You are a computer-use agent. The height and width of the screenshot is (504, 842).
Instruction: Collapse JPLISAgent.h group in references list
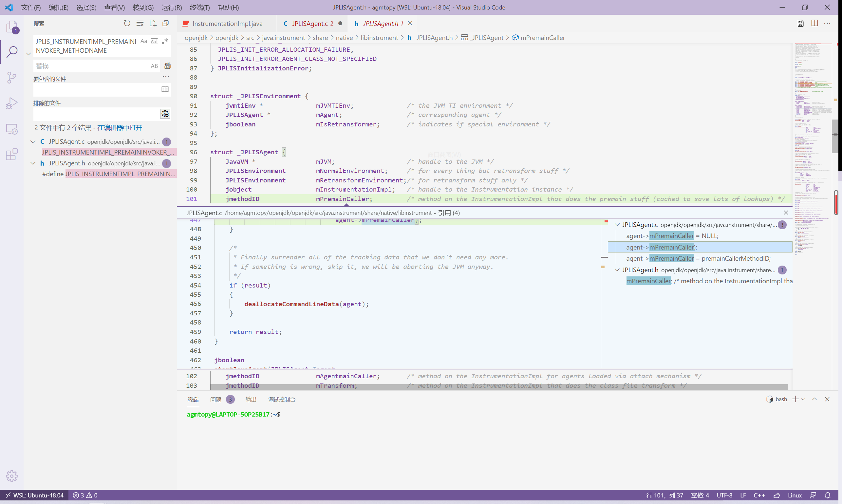pyautogui.click(x=617, y=270)
